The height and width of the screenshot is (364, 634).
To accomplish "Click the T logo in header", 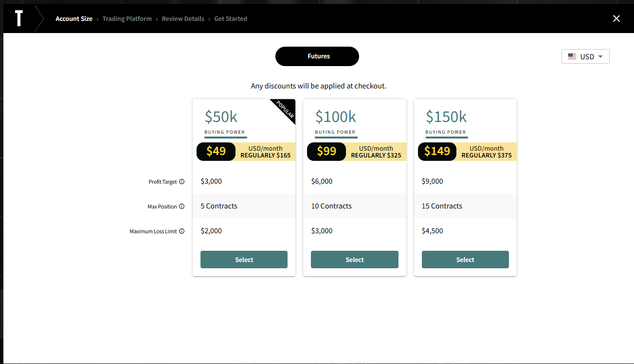I will point(18,19).
